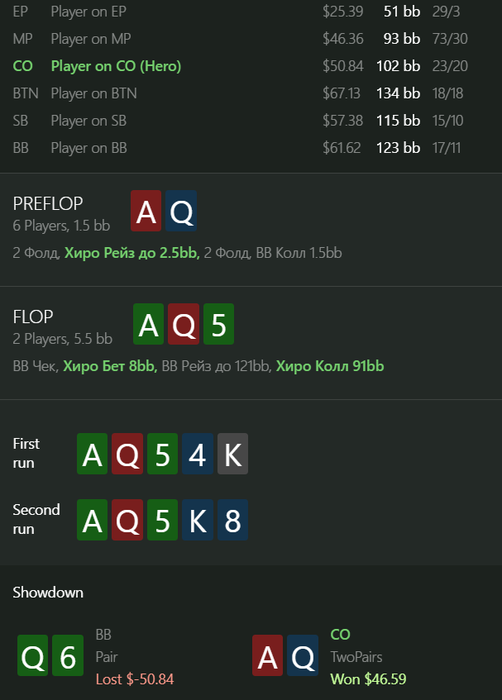The width and height of the screenshot is (502, 700).
Task: Select CO's red Ace card at showdown
Action: pyautogui.click(x=268, y=655)
